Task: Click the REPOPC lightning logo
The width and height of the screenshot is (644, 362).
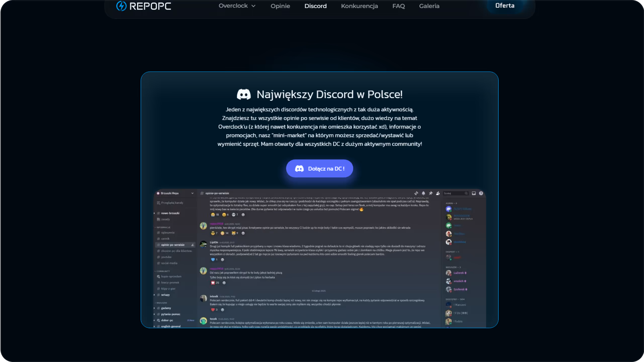Action: coord(144,6)
